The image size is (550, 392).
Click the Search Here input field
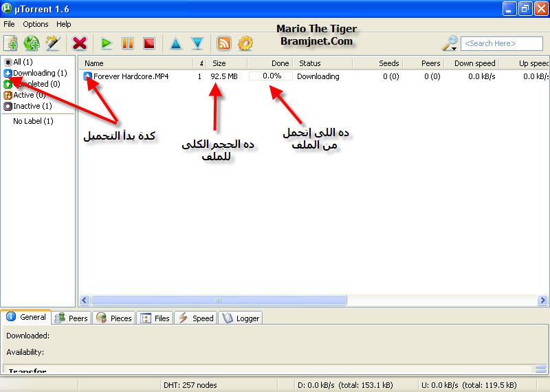click(x=502, y=43)
